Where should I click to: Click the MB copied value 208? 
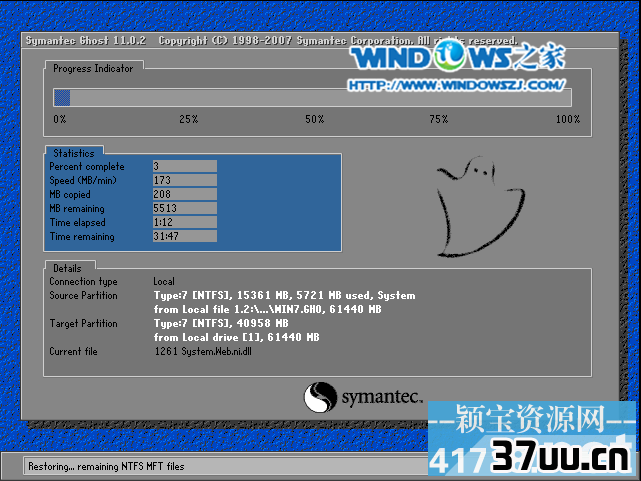tap(185, 194)
